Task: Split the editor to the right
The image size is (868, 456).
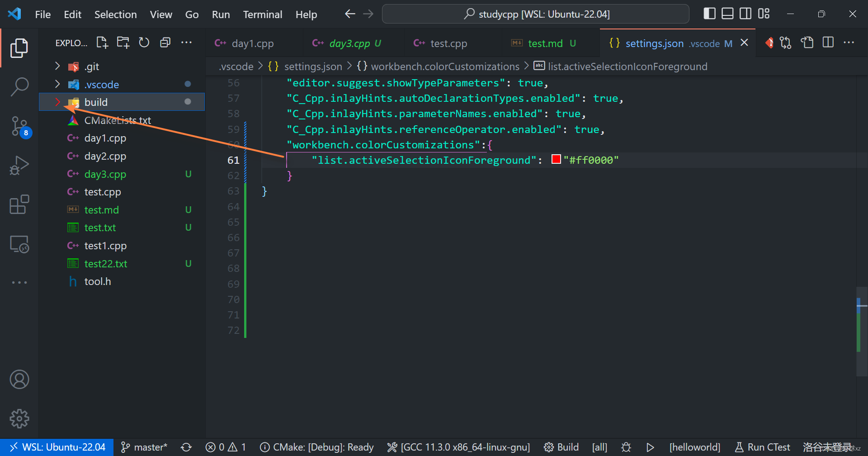Action: pos(828,43)
